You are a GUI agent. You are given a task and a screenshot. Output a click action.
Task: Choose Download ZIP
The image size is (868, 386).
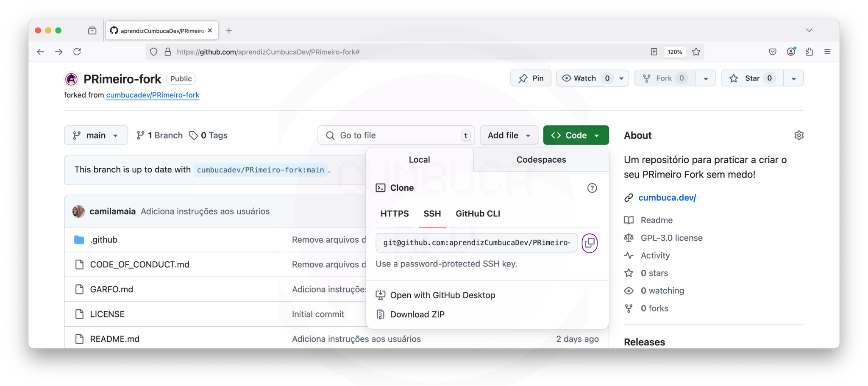tap(417, 314)
